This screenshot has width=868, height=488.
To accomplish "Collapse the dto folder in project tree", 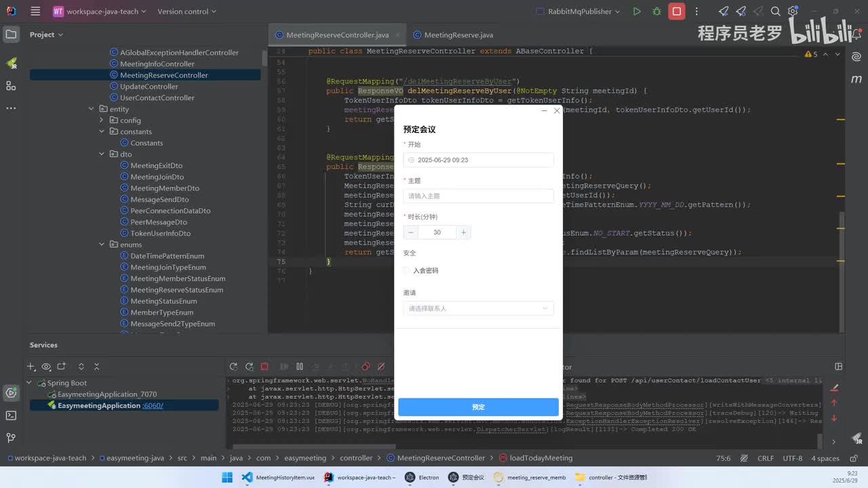I will click(102, 155).
